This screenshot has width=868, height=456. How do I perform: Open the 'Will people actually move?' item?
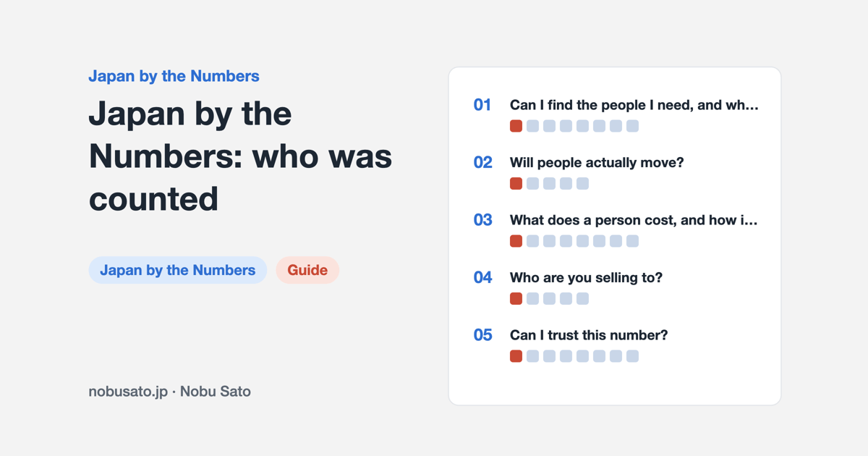tap(597, 163)
